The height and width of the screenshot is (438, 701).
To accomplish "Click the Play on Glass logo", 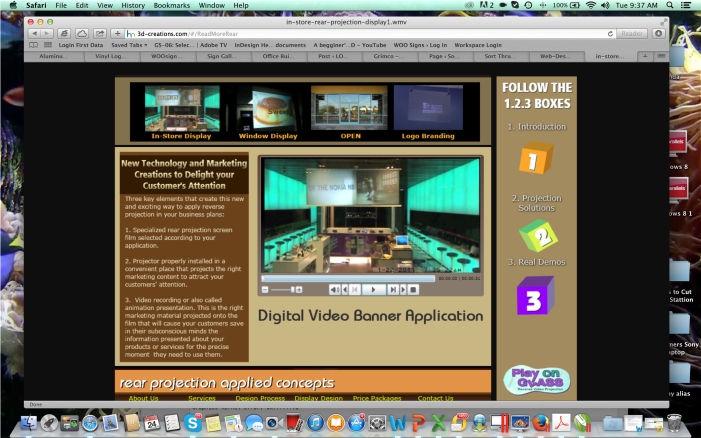I will (536, 380).
